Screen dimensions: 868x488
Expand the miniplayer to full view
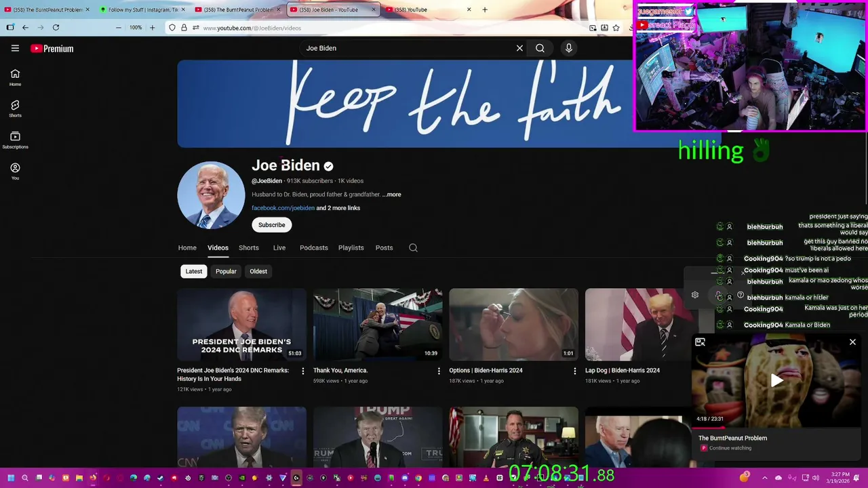point(700,342)
